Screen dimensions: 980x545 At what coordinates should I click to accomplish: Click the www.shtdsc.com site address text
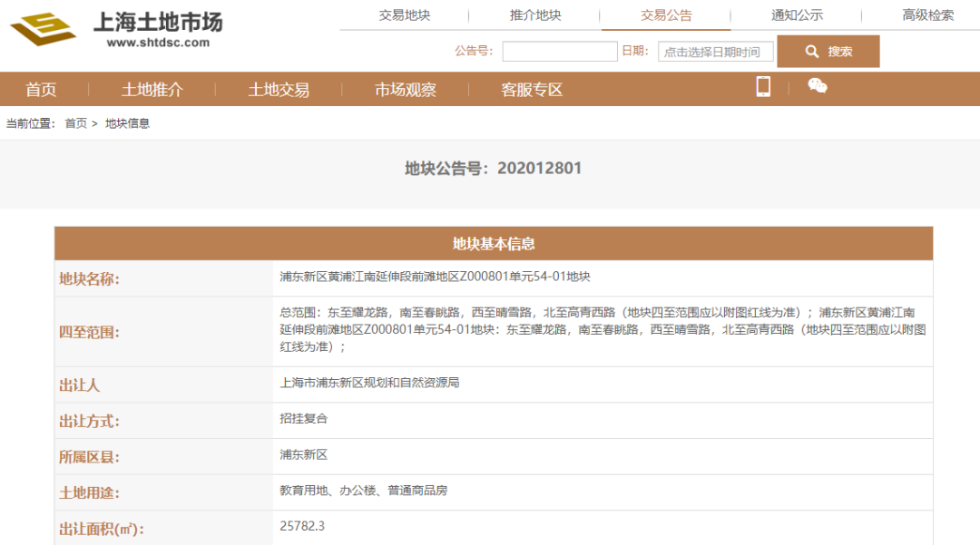click(158, 43)
